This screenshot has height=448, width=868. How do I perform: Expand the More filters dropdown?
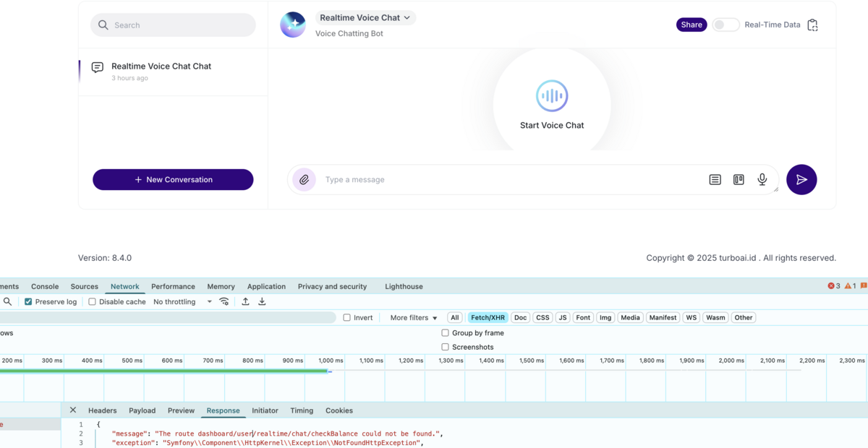[x=414, y=318]
